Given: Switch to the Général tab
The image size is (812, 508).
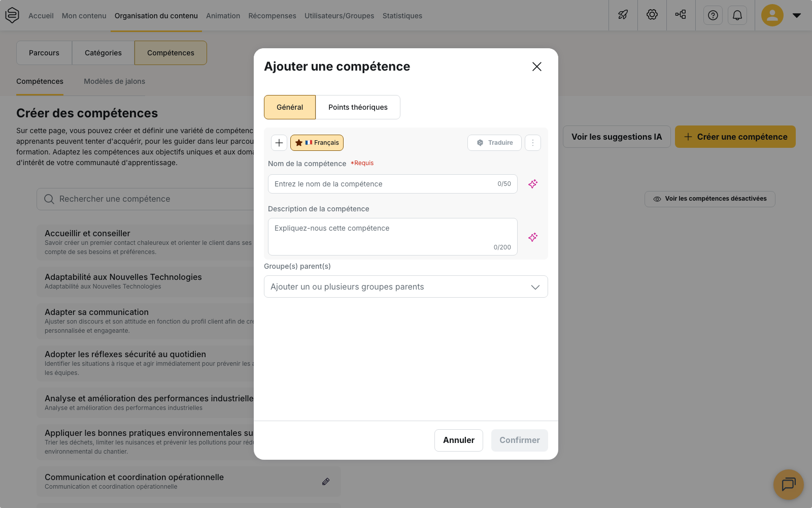Looking at the screenshot, I should click(290, 107).
